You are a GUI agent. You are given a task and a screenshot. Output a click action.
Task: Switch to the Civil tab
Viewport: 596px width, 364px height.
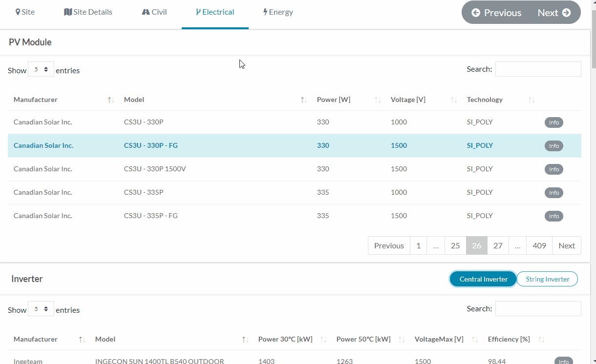tap(154, 12)
